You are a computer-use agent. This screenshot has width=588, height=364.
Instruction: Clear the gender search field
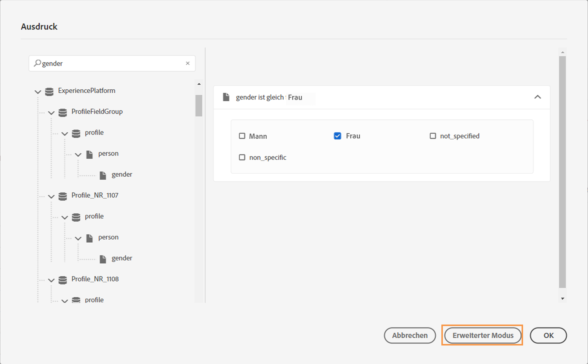point(188,63)
